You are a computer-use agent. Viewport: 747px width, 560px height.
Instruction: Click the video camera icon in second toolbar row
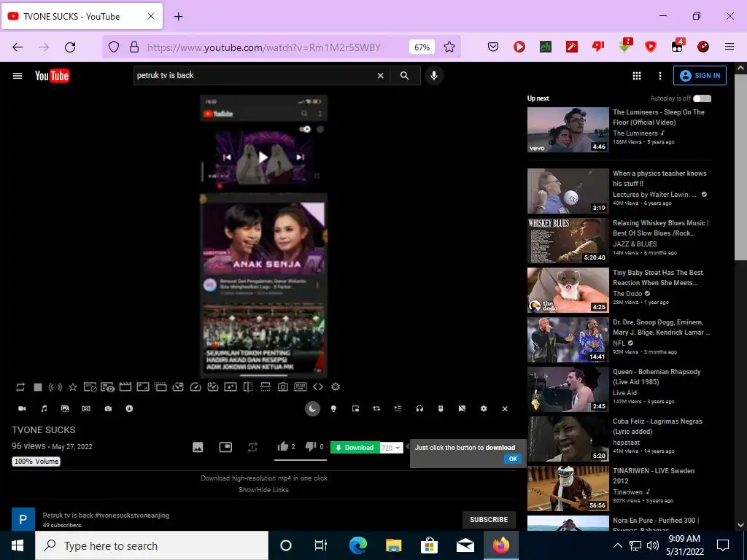pos(22,408)
